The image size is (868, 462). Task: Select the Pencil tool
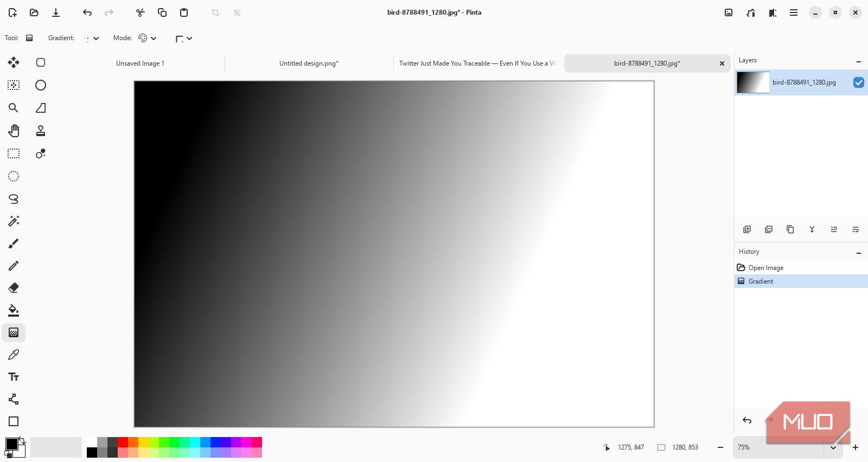click(14, 266)
